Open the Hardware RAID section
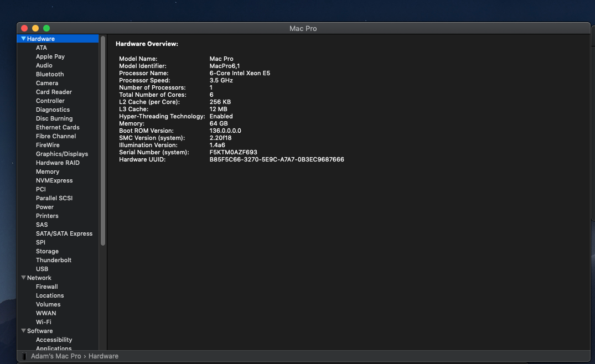Screen dimensions: 595x364 (x=58, y=163)
